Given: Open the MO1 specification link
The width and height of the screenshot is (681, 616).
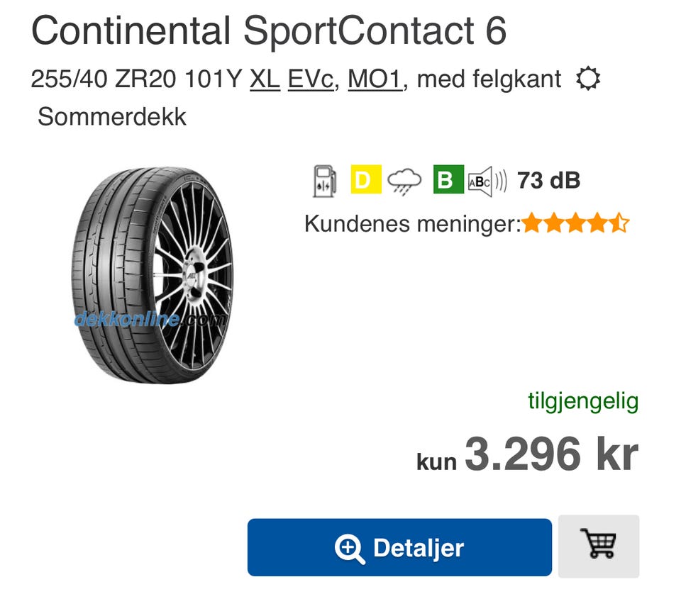Looking at the screenshot, I should (375, 79).
